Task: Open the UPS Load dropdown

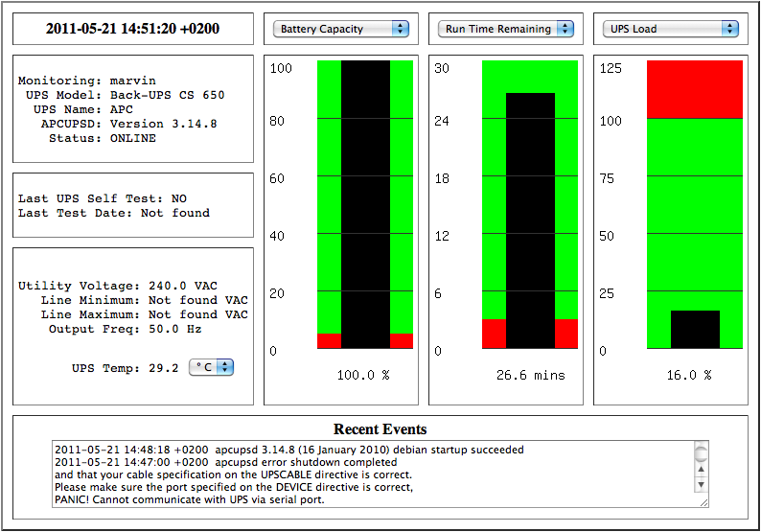Action: (672, 29)
